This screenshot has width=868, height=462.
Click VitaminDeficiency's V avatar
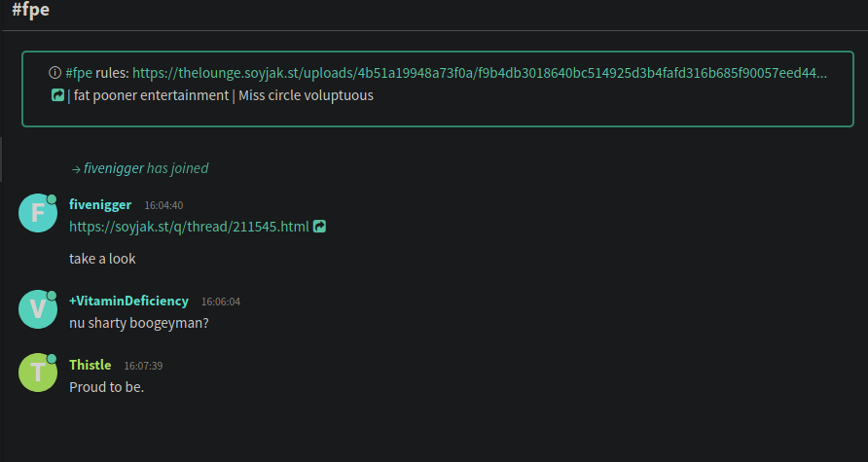click(x=38, y=309)
